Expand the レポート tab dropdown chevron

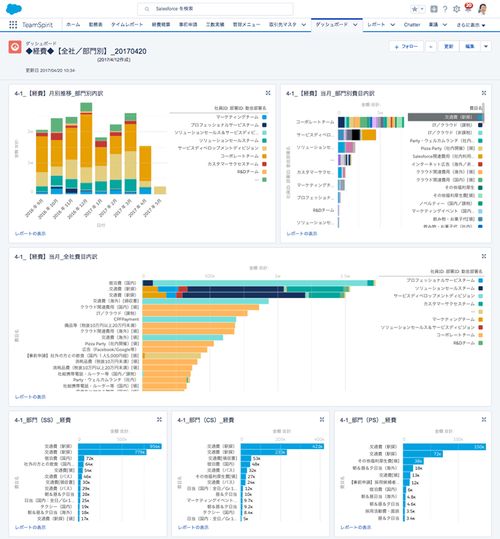point(392,25)
